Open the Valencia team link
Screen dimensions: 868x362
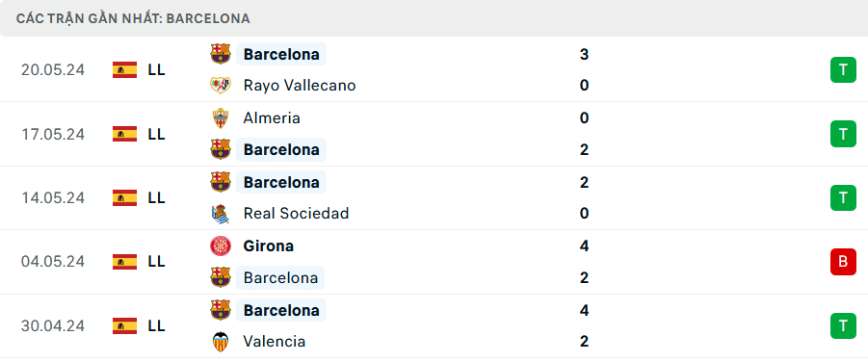coord(274,342)
